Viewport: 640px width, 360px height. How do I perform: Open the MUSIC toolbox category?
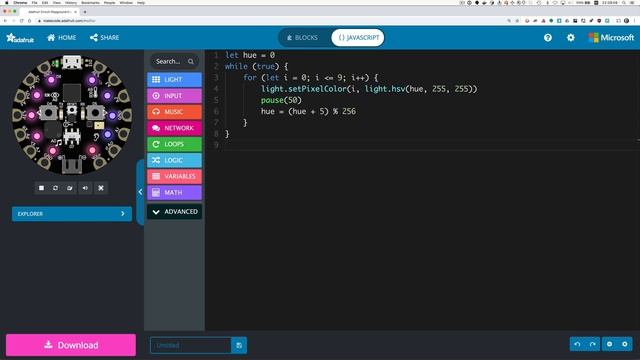(x=174, y=112)
